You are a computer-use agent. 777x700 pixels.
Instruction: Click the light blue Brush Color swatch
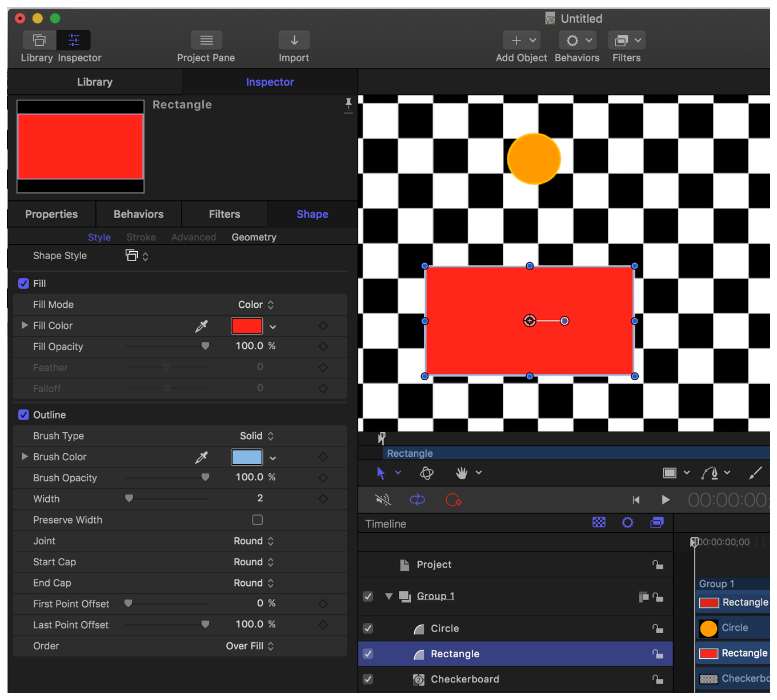point(247,457)
